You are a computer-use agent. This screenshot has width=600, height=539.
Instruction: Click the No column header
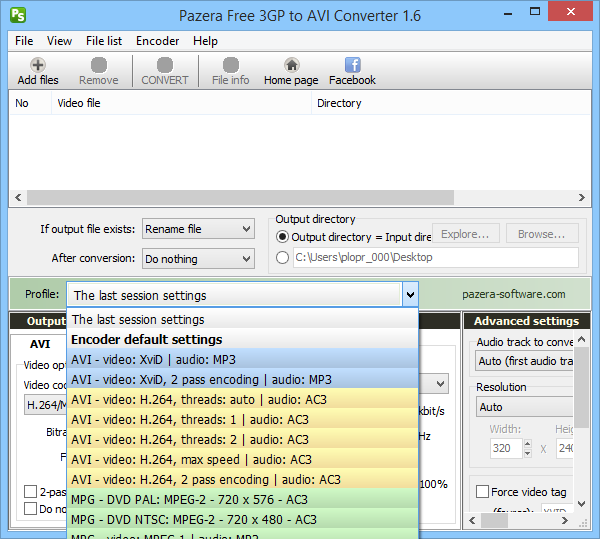tap(30, 103)
